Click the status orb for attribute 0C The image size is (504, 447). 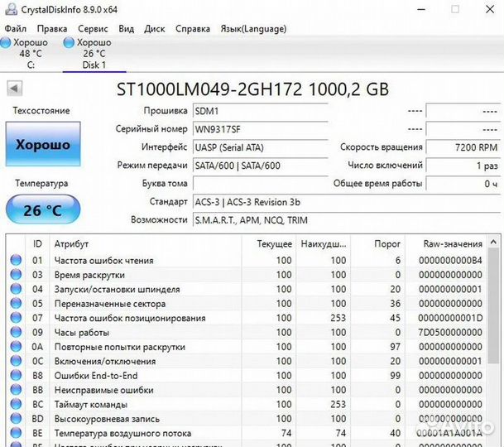coord(16,361)
